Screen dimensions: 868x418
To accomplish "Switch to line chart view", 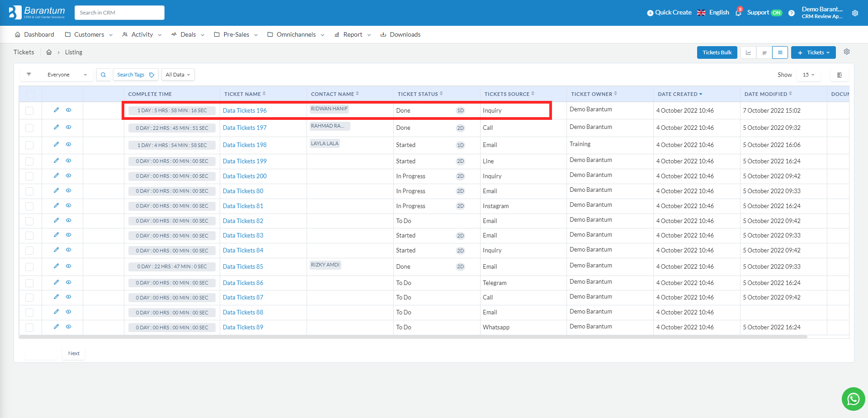I will click(748, 52).
